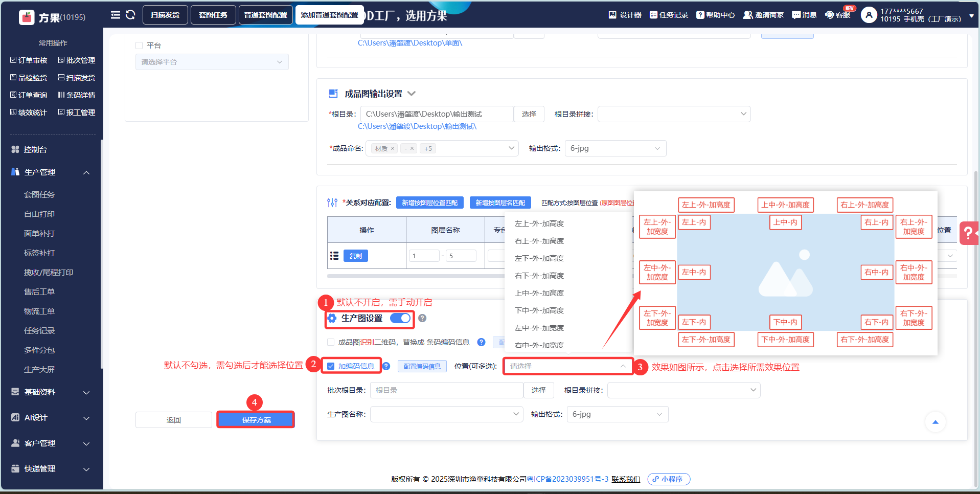
Task: Click the help icon beside 条码编码信息
Action: pos(481,342)
